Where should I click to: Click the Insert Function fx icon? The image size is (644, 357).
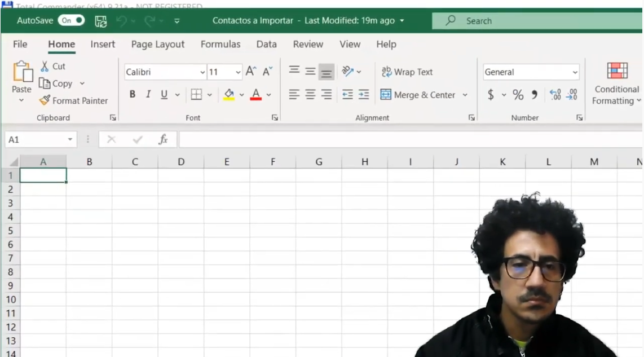pos(163,139)
